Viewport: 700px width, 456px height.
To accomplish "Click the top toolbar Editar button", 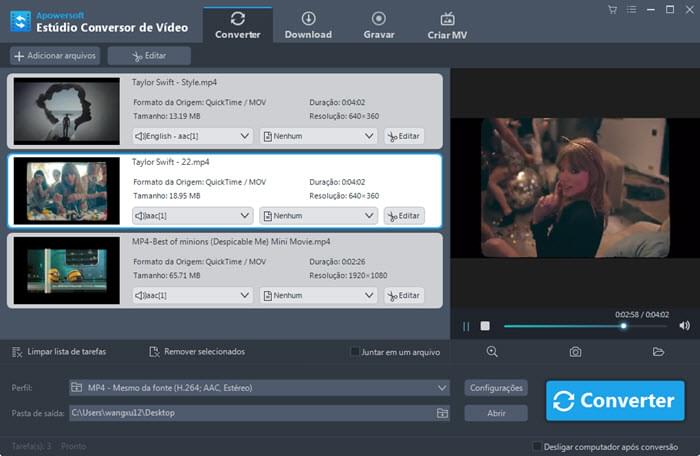I will click(149, 56).
